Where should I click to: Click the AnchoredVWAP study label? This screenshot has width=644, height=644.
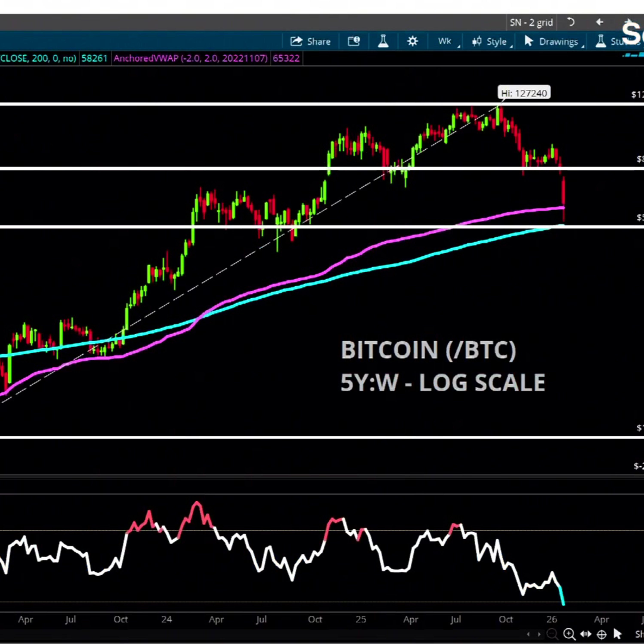point(190,59)
